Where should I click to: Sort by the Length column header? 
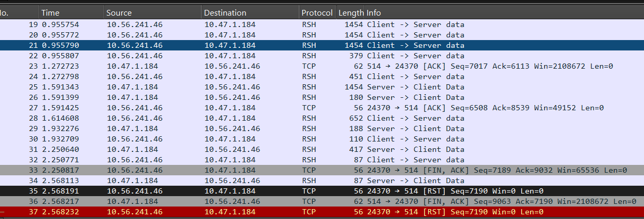pos(350,12)
